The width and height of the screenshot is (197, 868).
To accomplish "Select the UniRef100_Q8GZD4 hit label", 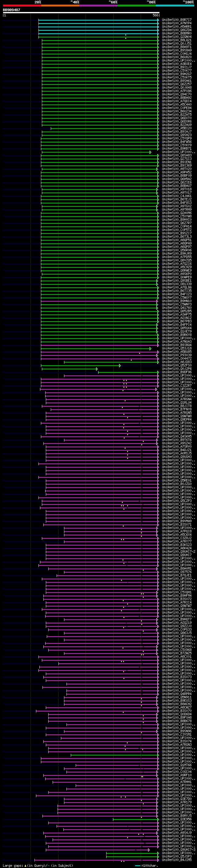I will click(x=176, y=30).
